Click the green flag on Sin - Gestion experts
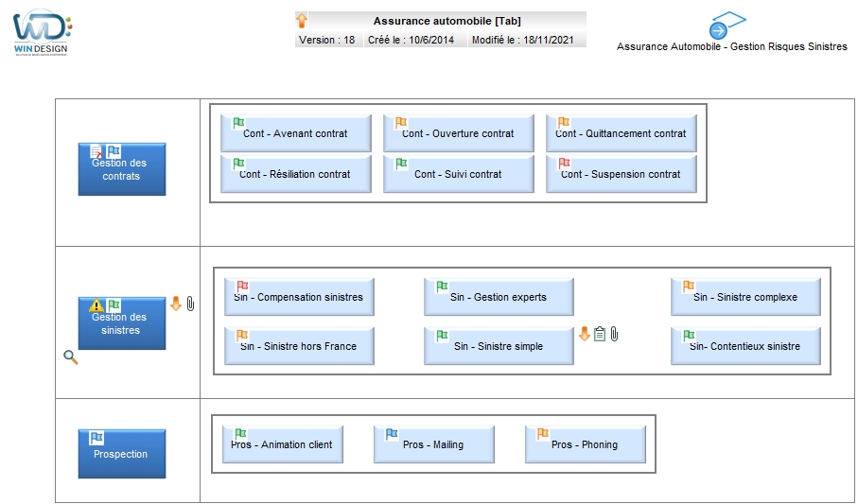The image size is (858, 504). point(442,287)
